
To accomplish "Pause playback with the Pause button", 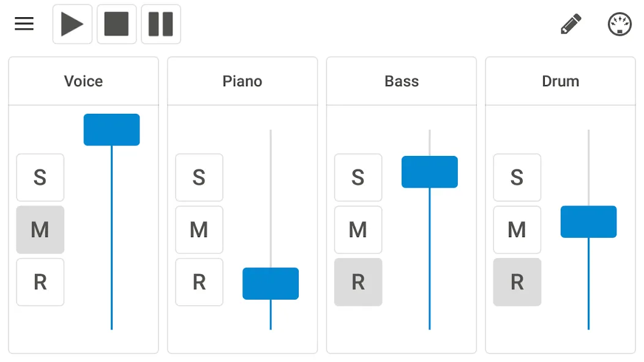I will coord(161,24).
